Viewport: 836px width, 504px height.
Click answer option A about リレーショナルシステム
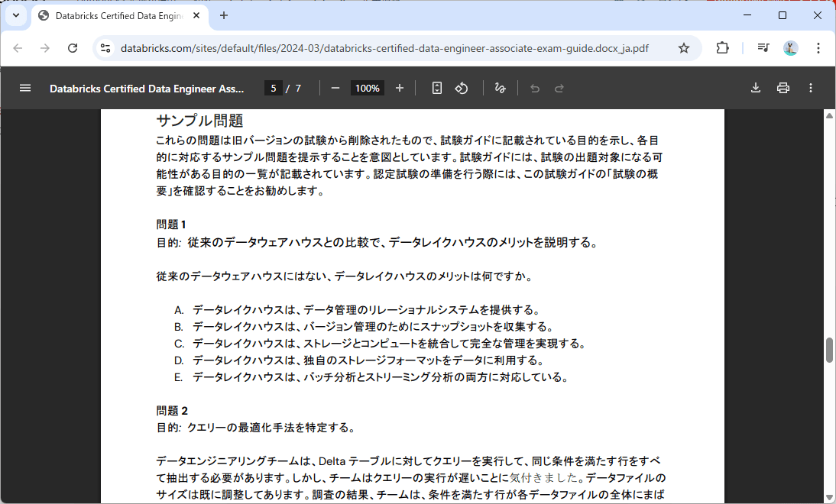(x=358, y=309)
